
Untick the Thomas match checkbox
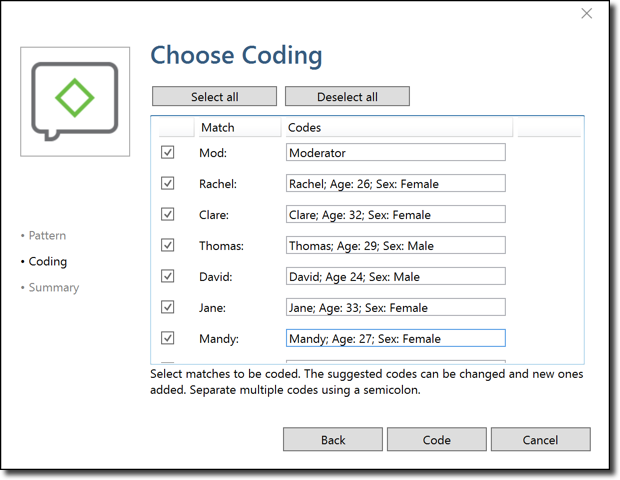168,246
